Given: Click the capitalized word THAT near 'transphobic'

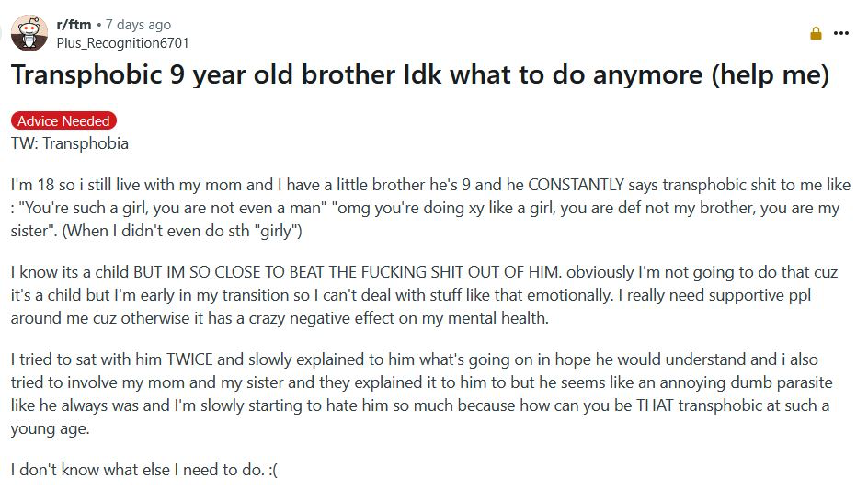Looking at the screenshot, I should [x=655, y=405].
